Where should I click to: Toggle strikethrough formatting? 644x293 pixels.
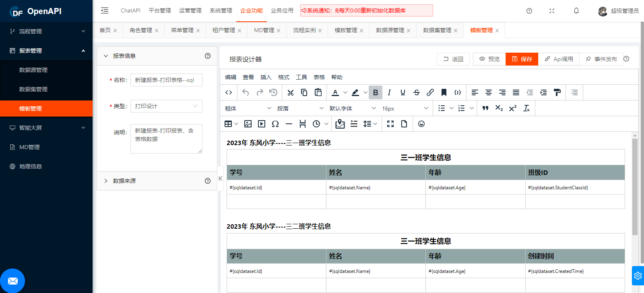pyautogui.click(x=417, y=92)
